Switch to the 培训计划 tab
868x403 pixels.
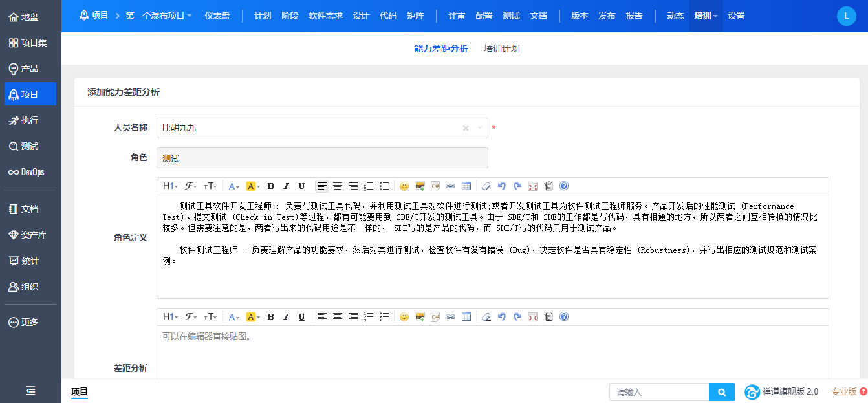pyautogui.click(x=502, y=49)
